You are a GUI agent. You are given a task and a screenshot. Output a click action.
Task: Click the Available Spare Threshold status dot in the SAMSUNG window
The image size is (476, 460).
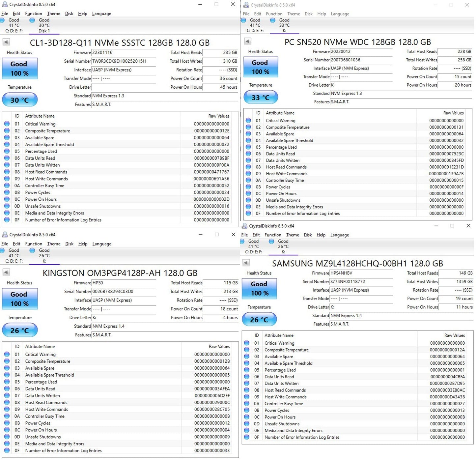(x=247, y=363)
